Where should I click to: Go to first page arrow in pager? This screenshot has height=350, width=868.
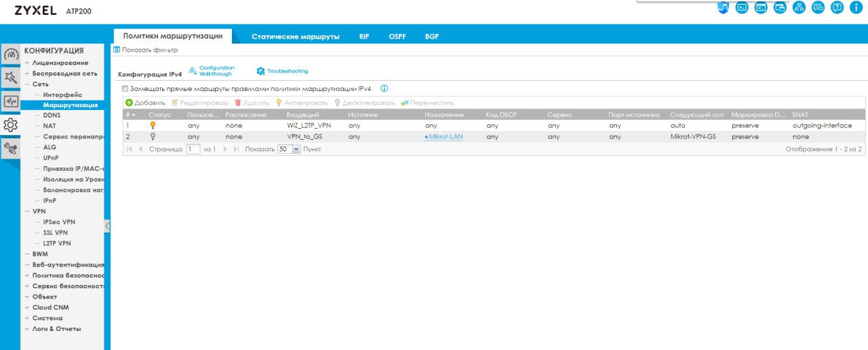[130, 149]
